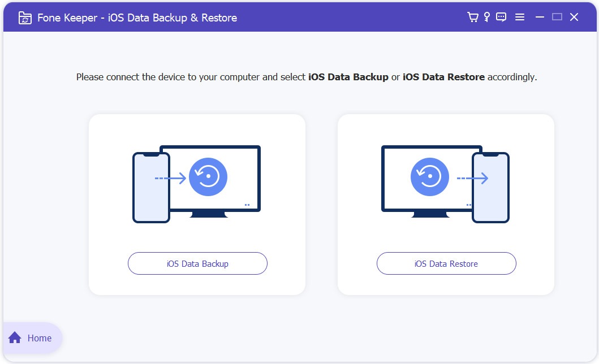Select the Home icon at bottom left

16,338
